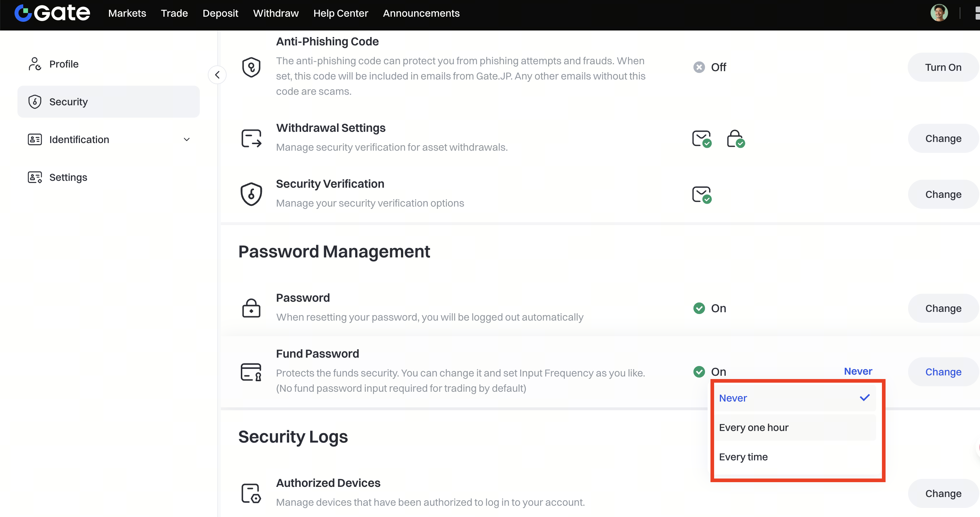The image size is (980, 517).
Task: Click Change button for Fund Password
Action: point(943,372)
